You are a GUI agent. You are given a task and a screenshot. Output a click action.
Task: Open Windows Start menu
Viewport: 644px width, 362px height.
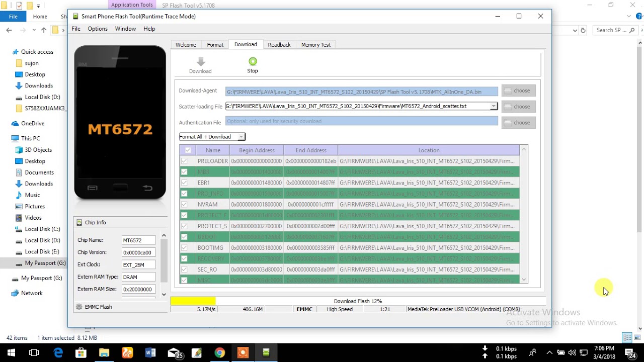[x=11, y=353]
